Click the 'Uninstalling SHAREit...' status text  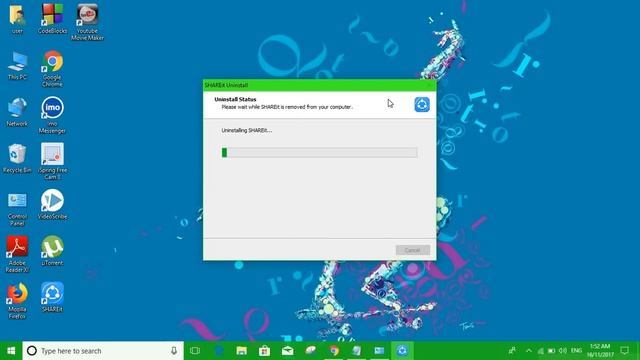coord(247,130)
